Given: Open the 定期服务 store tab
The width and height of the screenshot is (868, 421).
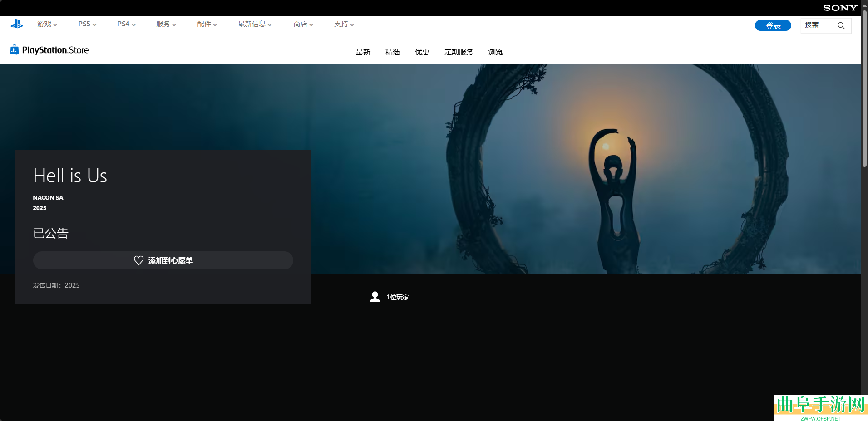Looking at the screenshot, I should pos(459,52).
